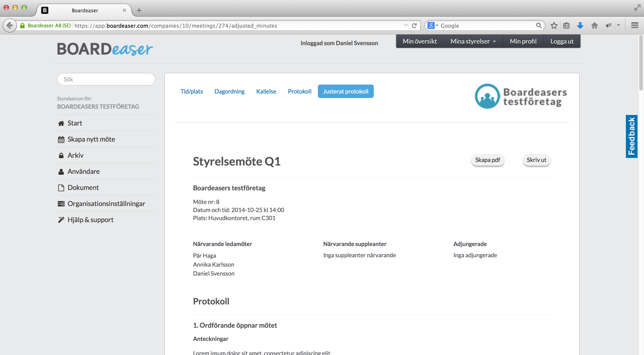Click the Skapa pdf button
Viewport: 644px width, 355px height.
pos(487,160)
